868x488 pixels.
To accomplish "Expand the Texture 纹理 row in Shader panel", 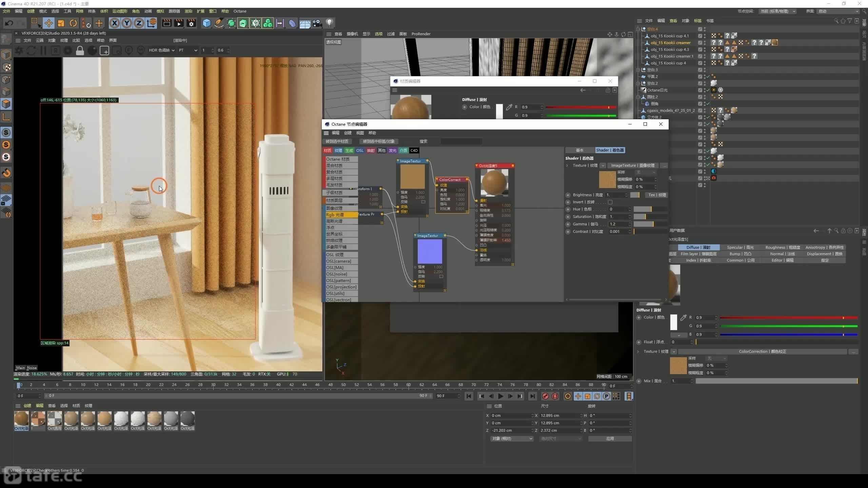I will (x=567, y=165).
